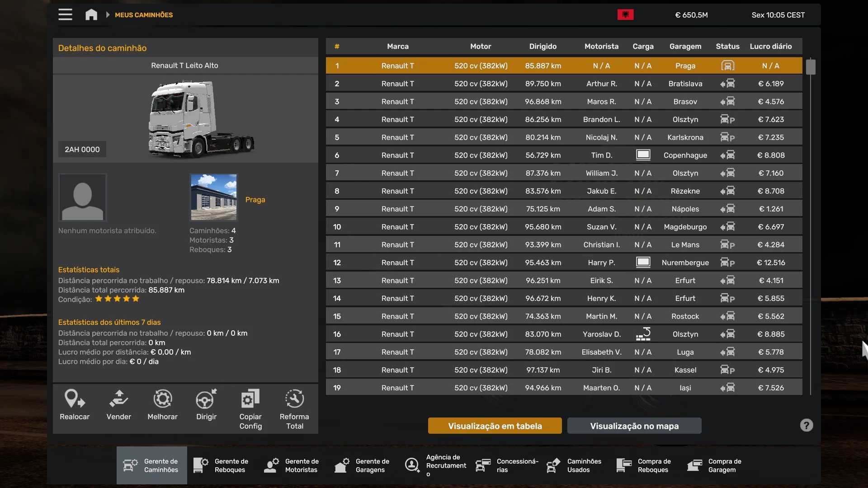Sort the list by the Lucro diário column
The width and height of the screenshot is (868, 488).
pyautogui.click(x=770, y=47)
